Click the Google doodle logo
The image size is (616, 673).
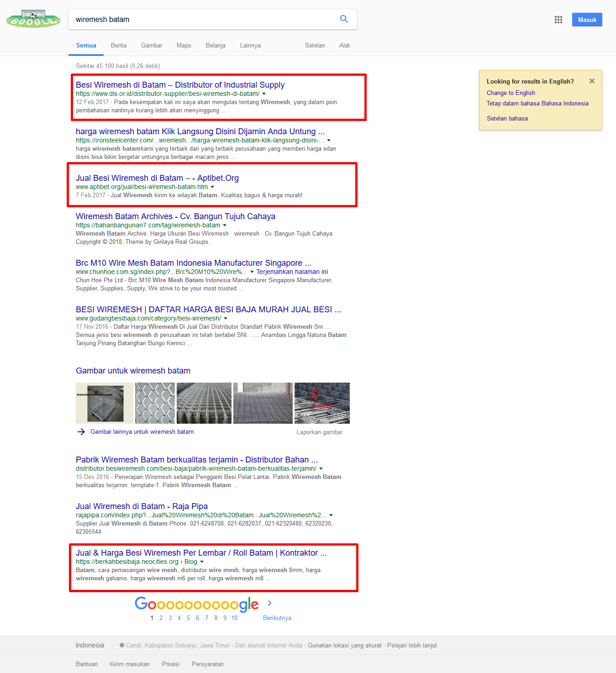pos(33,19)
